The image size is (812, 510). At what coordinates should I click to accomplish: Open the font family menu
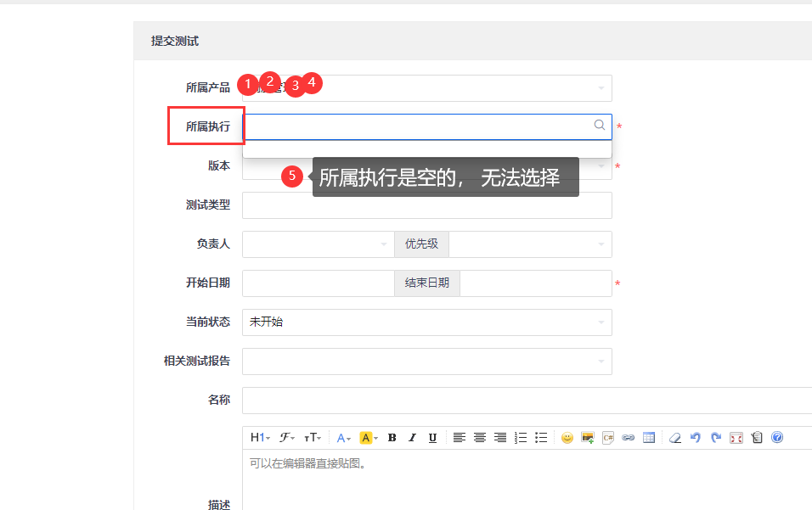tap(287, 438)
